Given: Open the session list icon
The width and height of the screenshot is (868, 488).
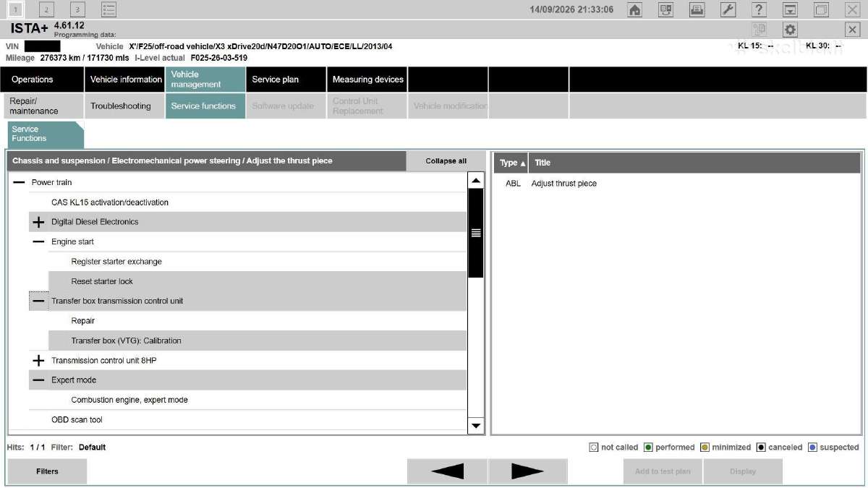Looking at the screenshot, I should point(109,9).
